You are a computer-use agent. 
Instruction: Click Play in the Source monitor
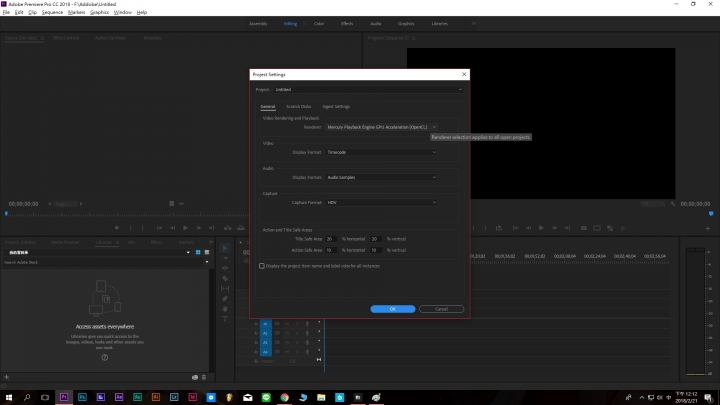click(185, 228)
